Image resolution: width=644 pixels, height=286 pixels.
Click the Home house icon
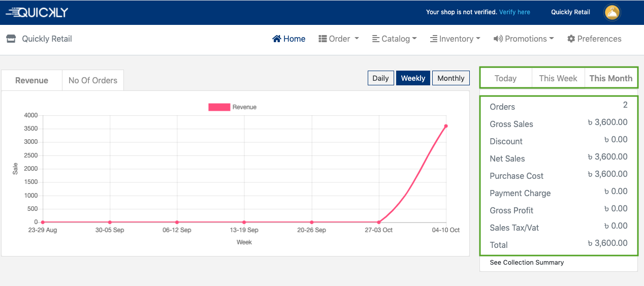point(277,39)
